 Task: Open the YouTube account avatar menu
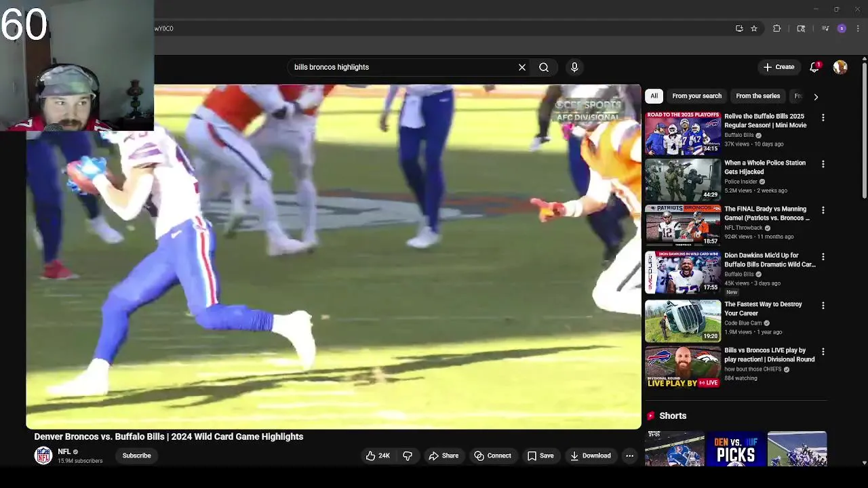click(x=840, y=67)
